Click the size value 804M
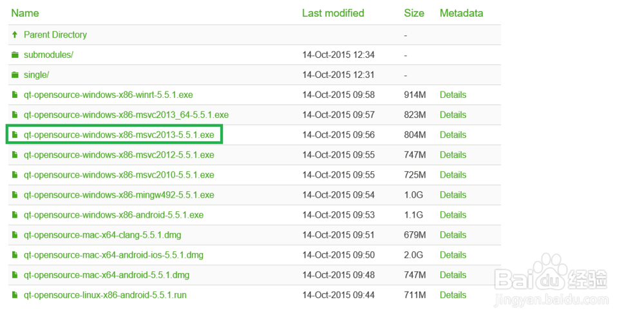644x322 pixels. pyautogui.click(x=415, y=135)
